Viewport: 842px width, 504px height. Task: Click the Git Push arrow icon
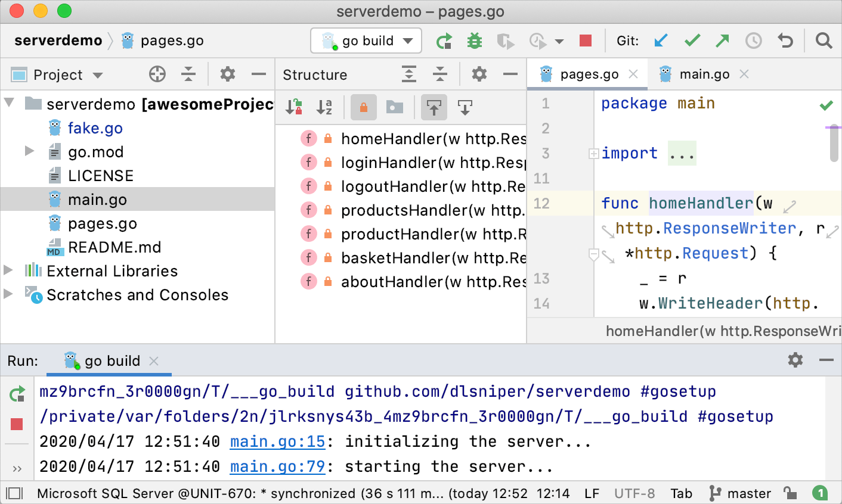pos(723,41)
